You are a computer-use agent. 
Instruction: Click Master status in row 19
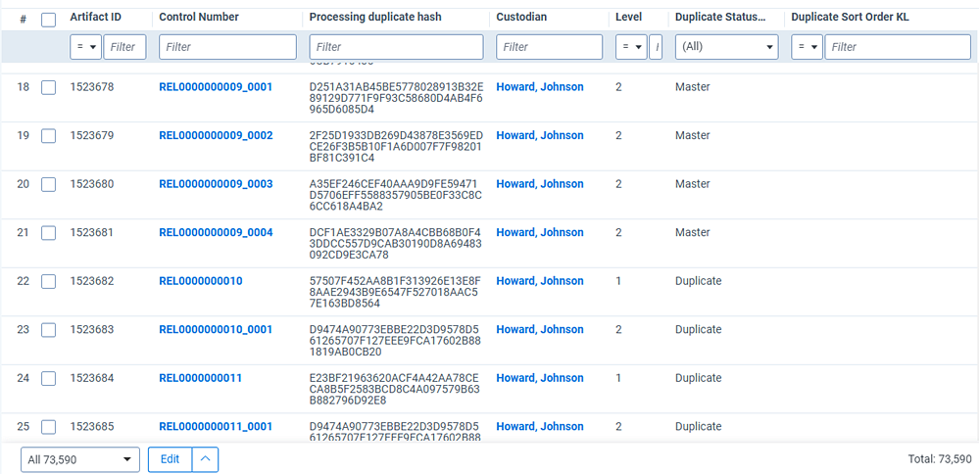click(693, 135)
